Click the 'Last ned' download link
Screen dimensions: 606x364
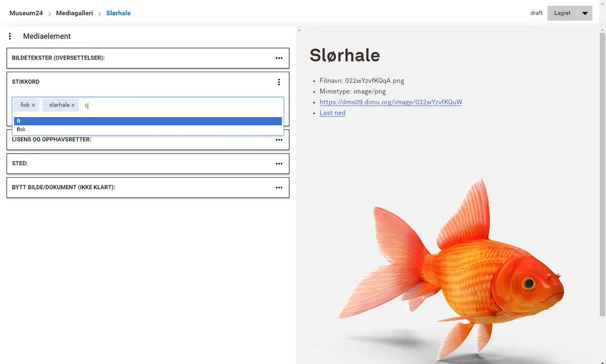(x=332, y=113)
